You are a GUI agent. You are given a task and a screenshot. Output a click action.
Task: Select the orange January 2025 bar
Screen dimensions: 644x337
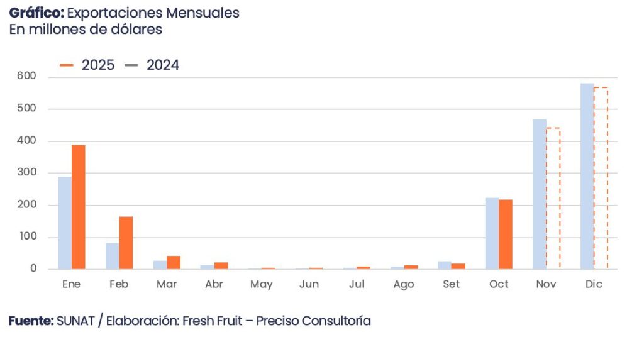78,207
